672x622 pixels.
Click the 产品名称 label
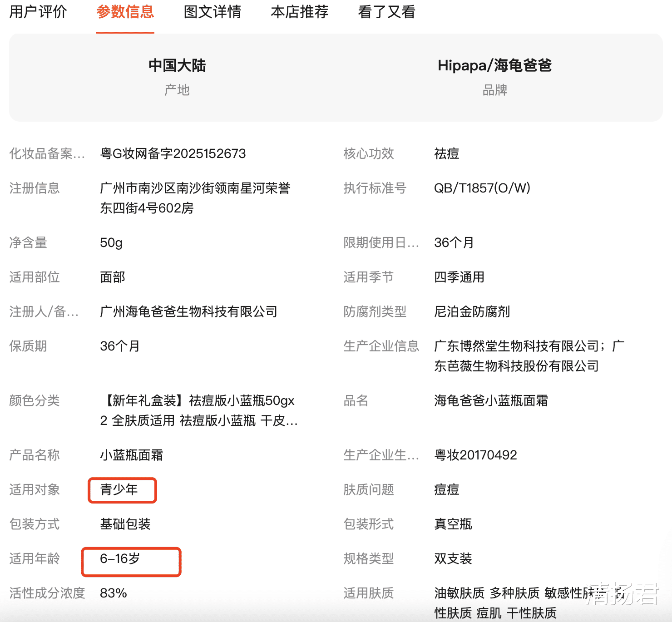(35, 455)
